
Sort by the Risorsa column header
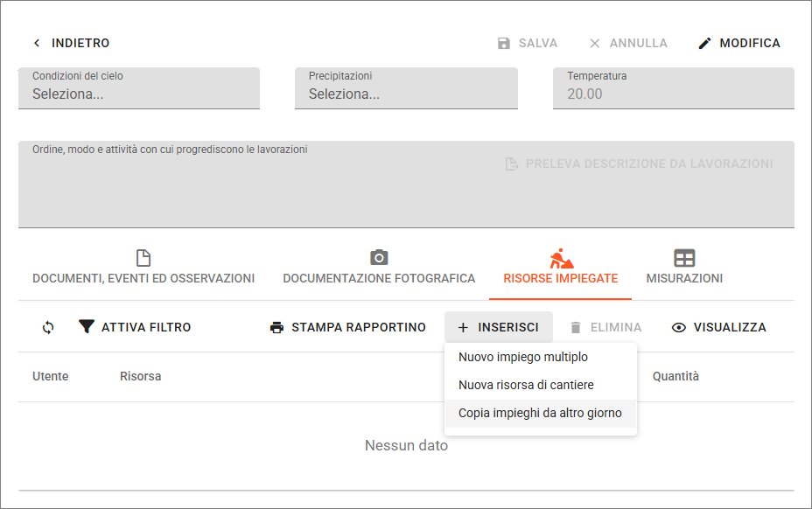tap(140, 377)
